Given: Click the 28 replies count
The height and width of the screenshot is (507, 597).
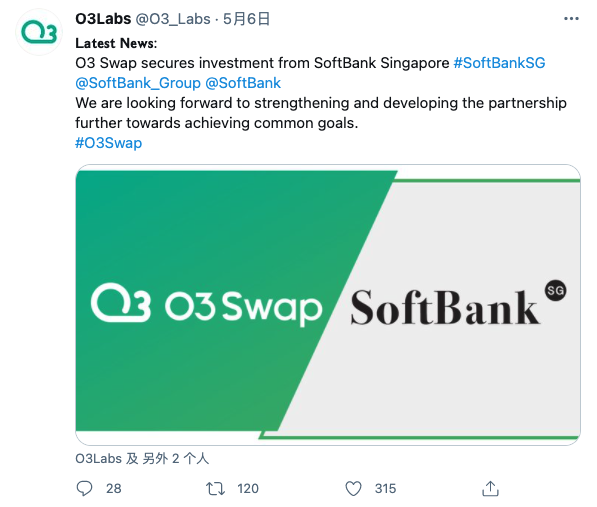Looking at the screenshot, I should click(113, 488).
